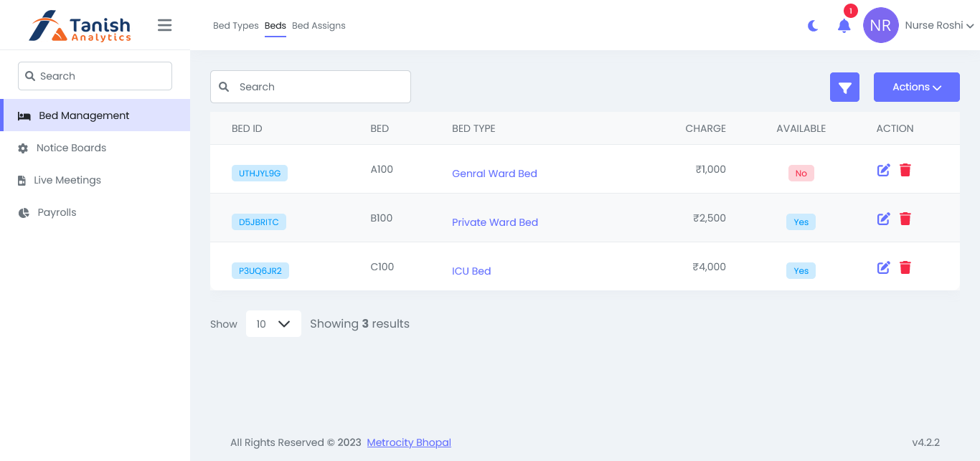
Task: Click the Notice Boards gear icon
Action: (x=24, y=148)
